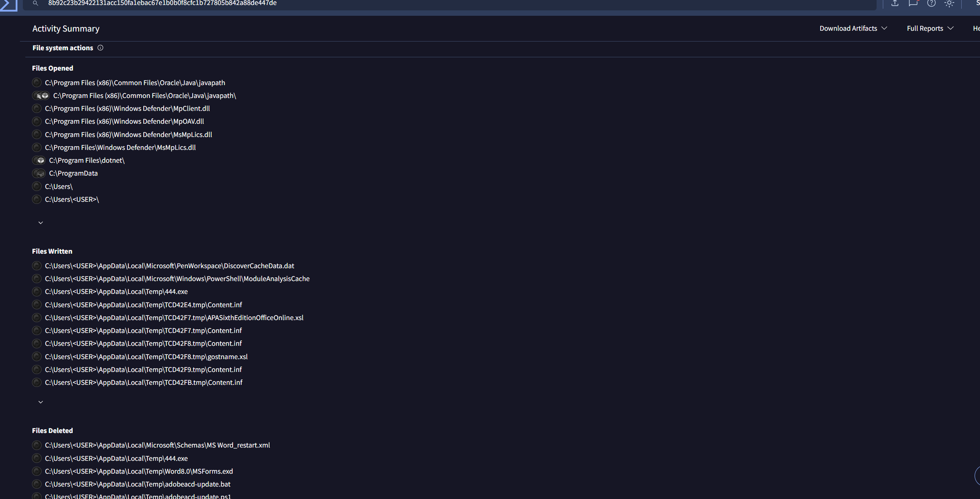Click sandbox icon beside adobeacd-update.bat

pos(37,484)
